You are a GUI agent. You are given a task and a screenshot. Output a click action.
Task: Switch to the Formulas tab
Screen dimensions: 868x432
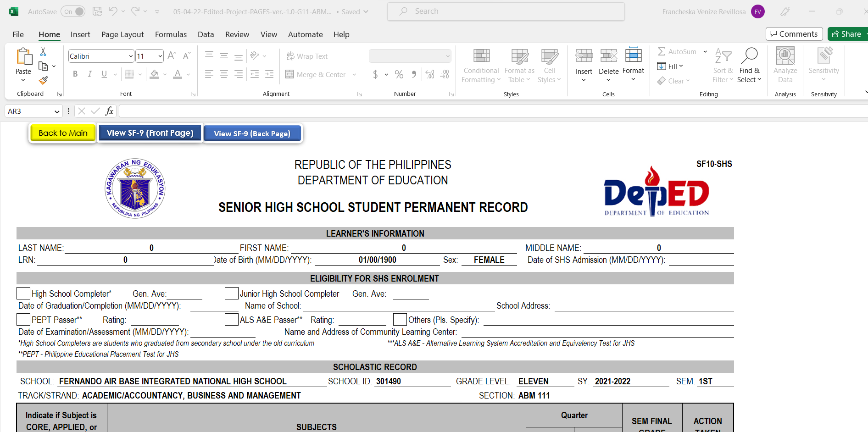coord(171,34)
